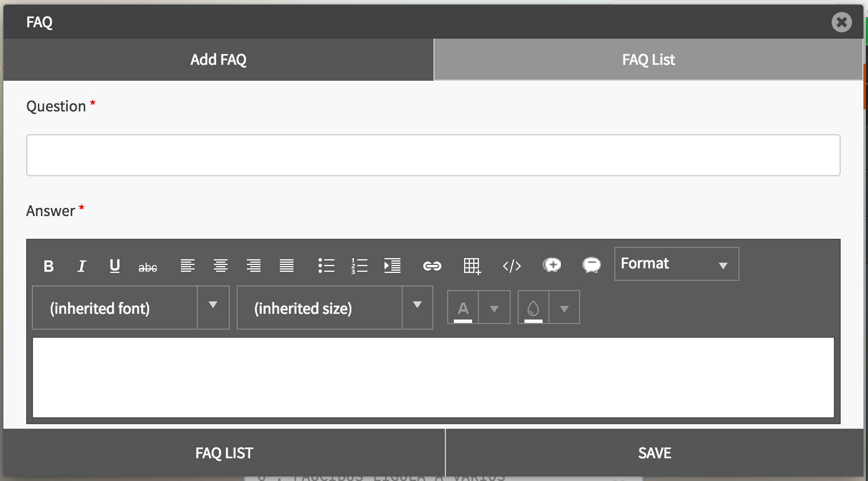Select the Add FAQ tab
868x481 pixels.
coord(218,60)
